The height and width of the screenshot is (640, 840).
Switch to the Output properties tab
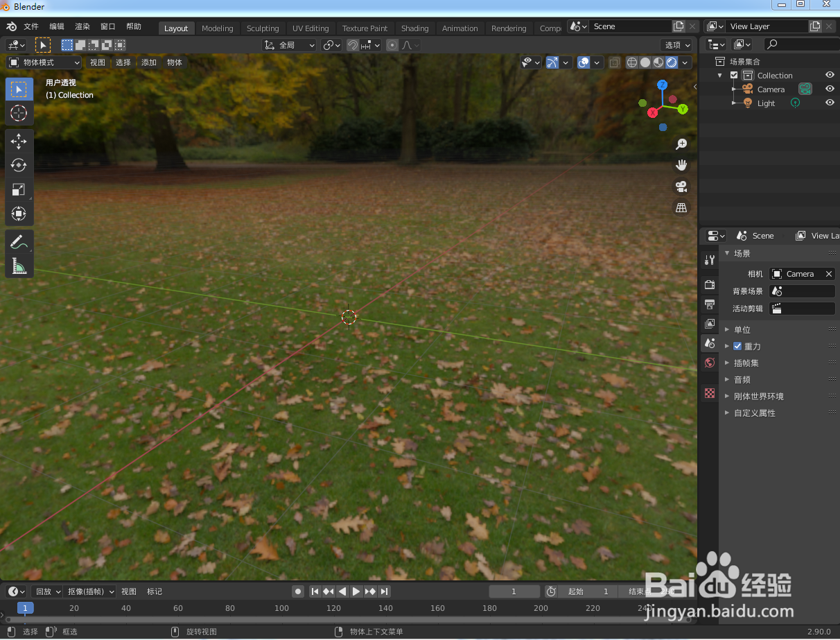709,304
